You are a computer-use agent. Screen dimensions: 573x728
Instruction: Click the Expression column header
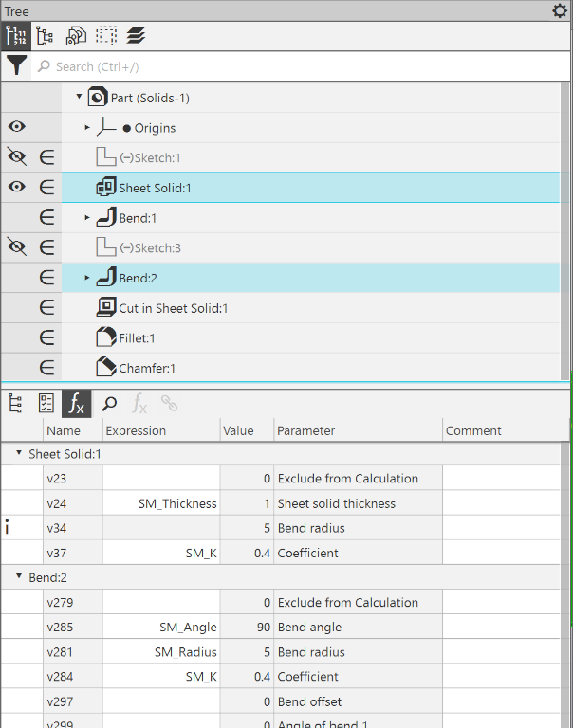click(136, 430)
